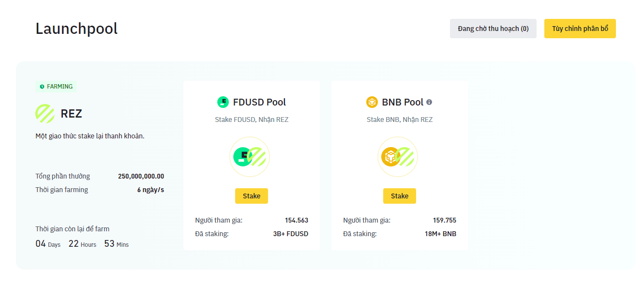Screen dimensions: 644x285
Task: Click the Stake FDUSD, Nhận REZ subtitle
Action: click(x=252, y=120)
